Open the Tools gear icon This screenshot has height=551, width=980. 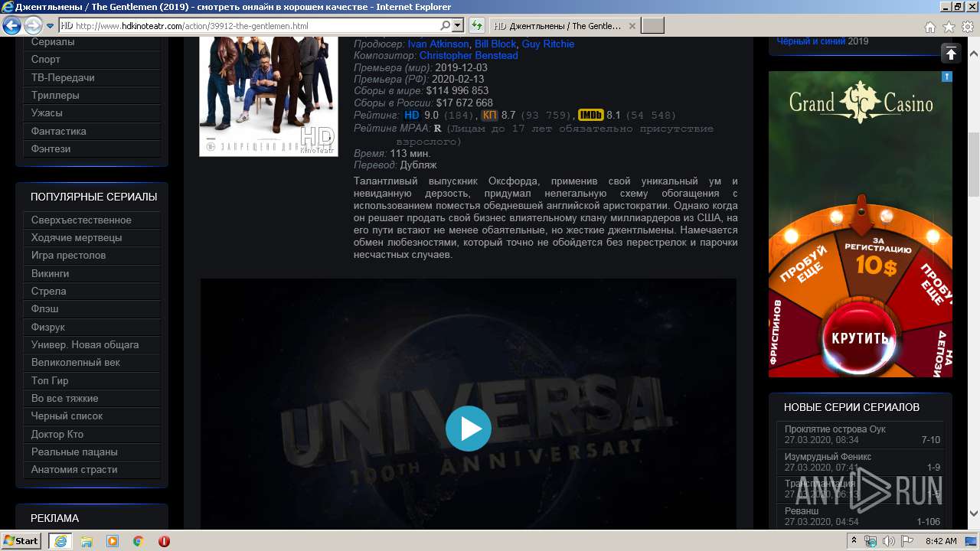[967, 27]
